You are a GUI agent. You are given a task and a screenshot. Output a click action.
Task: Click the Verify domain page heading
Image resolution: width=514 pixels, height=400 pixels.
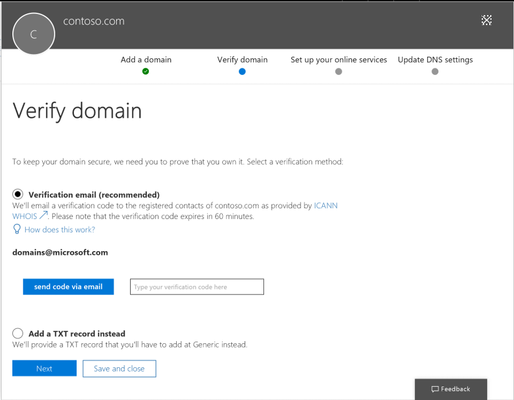coord(77,111)
